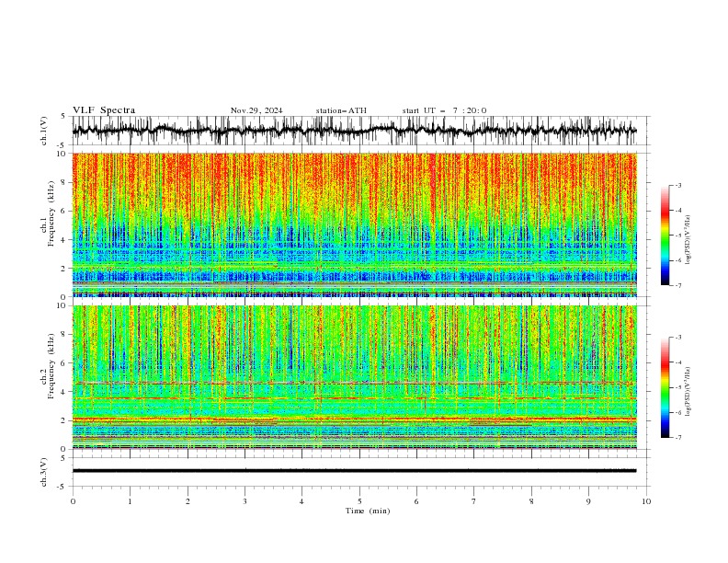Screen dimensions: 728x563
Task: Click the ch.1 "Frequency (kHz)" axis label
Action: pos(51,213)
